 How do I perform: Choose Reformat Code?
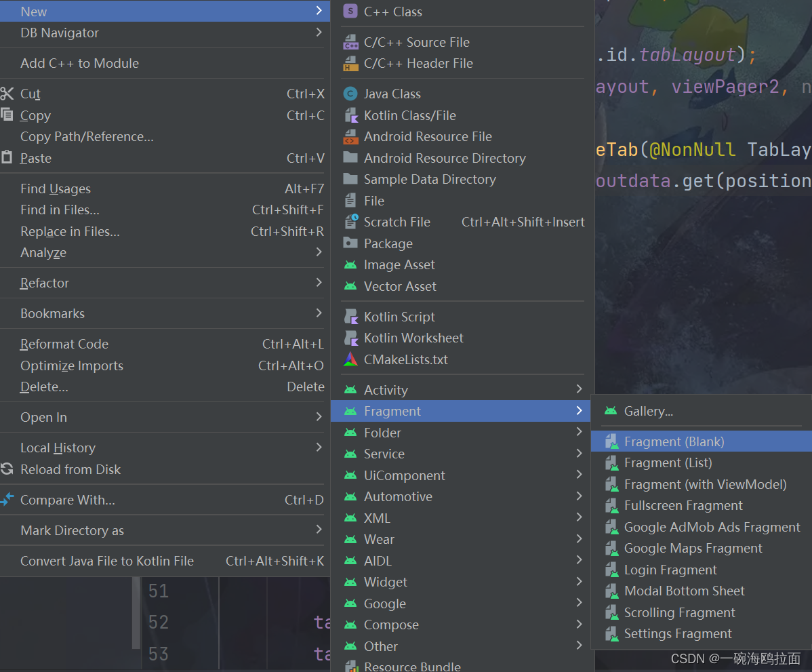[165, 344]
